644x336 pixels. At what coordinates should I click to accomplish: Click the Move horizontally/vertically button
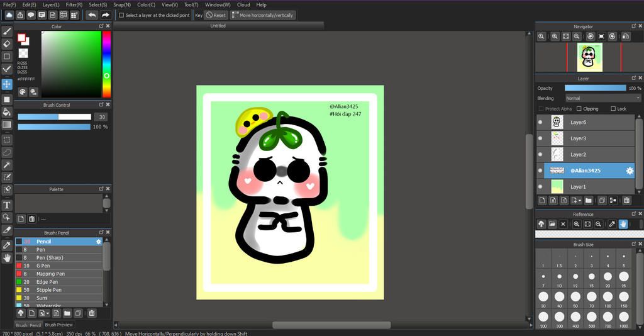262,15
